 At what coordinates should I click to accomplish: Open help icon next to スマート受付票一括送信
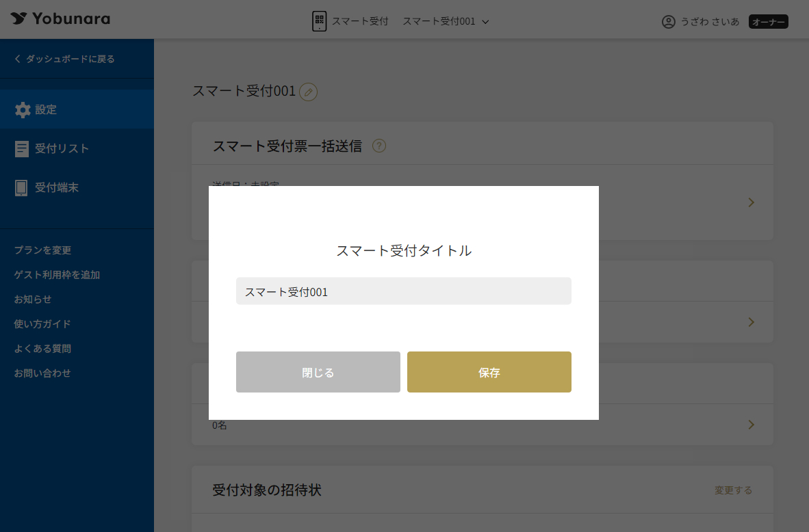(379, 146)
